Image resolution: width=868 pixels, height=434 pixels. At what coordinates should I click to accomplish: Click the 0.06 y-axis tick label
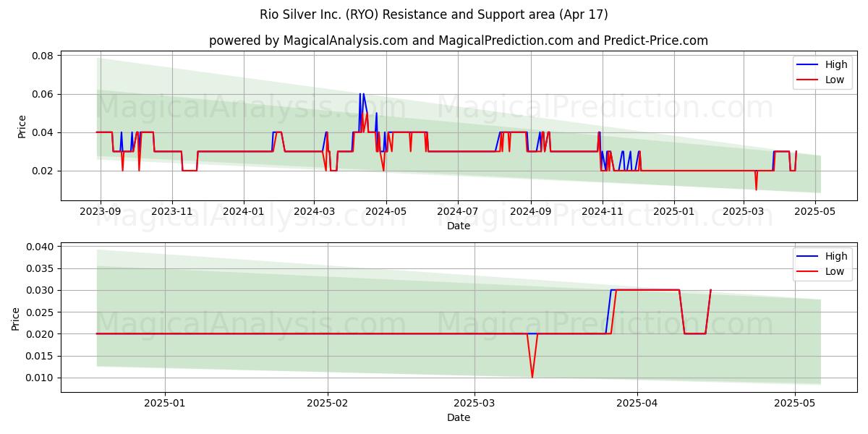(x=43, y=94)
